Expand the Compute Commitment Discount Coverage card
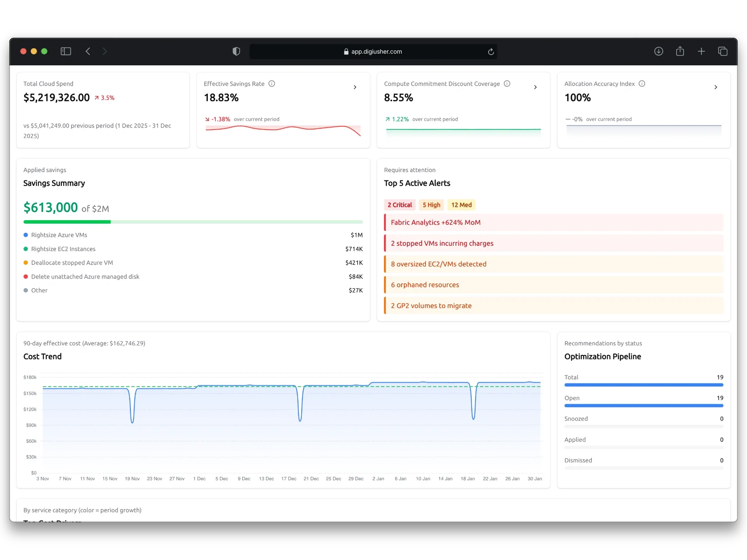 [x=535, y=87]
